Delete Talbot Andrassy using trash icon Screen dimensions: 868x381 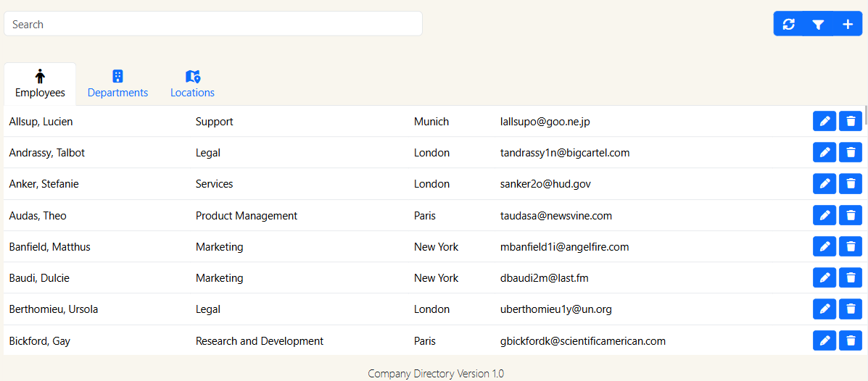tap(851, 153)
